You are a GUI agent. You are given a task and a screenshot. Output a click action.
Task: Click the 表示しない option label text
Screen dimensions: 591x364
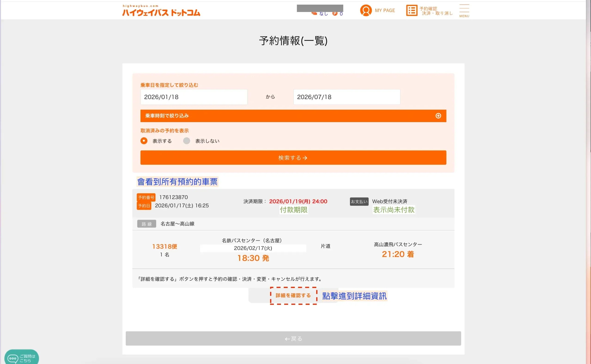click(x=207, y=141)
